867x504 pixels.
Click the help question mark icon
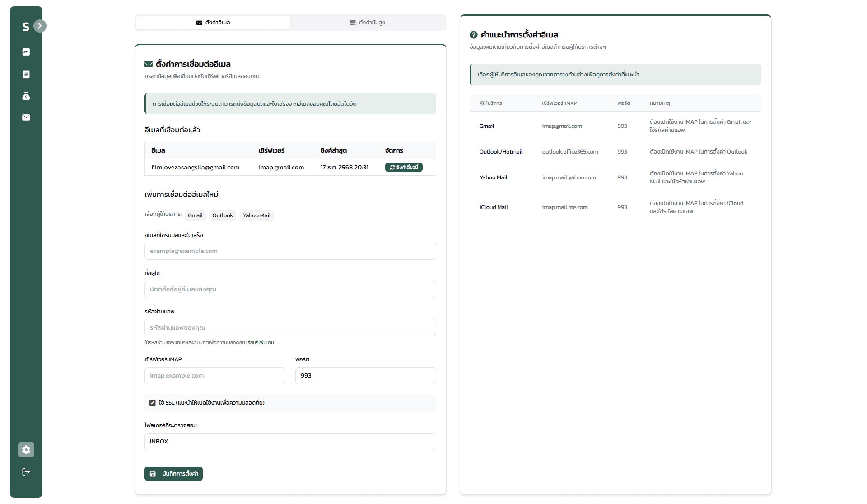click(474, 35)
